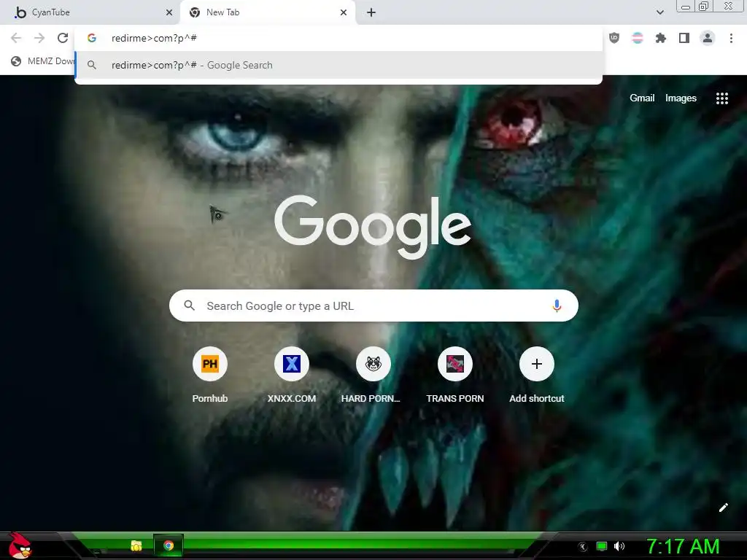Select the New Tab tab

pyautogui.click(x=267, y=12)
